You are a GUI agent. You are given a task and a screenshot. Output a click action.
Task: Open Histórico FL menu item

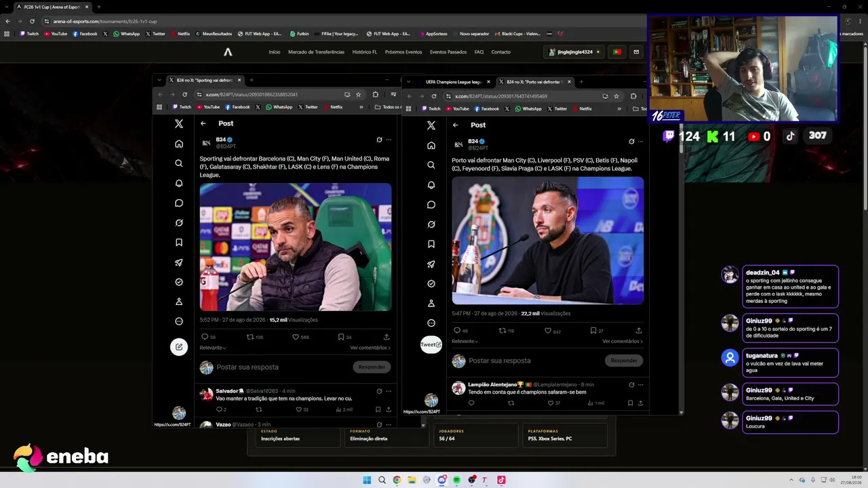(x=364, y=52)
